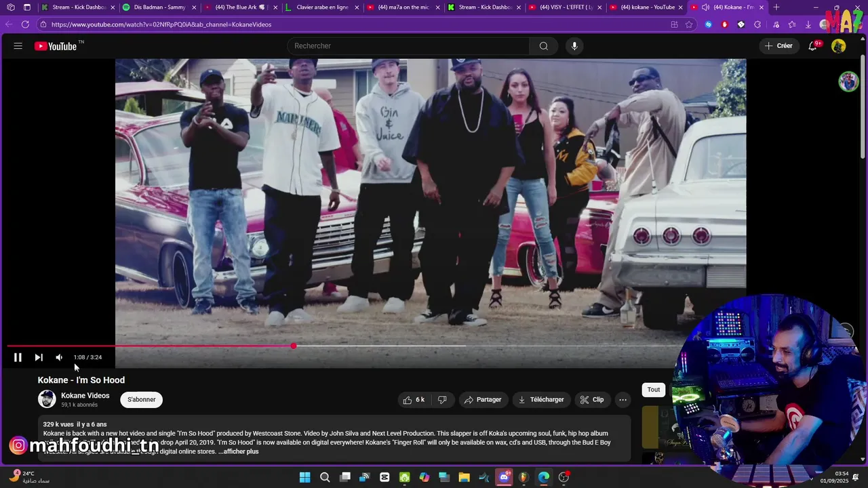
Task: Open the three-dot more actions menu
Action: click(x=623, y=400)
